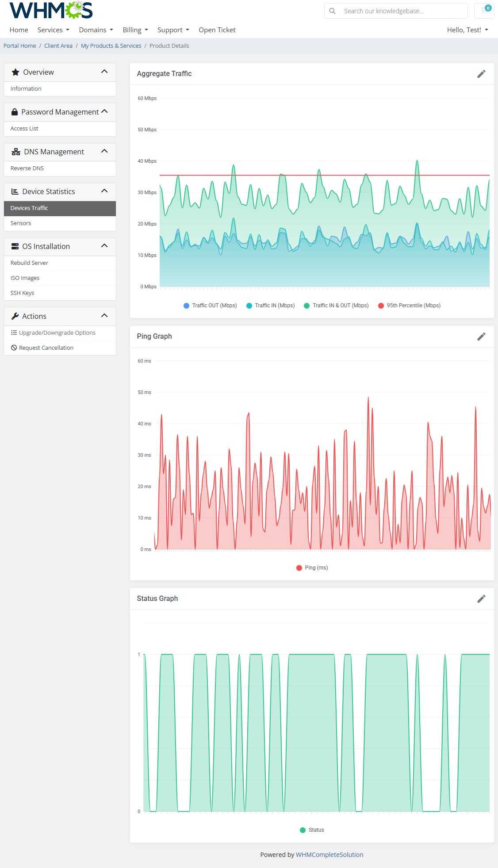Screen dimensions: 498x868
Task: Focus the knowledgebase search field
Action: pos(396,11)
